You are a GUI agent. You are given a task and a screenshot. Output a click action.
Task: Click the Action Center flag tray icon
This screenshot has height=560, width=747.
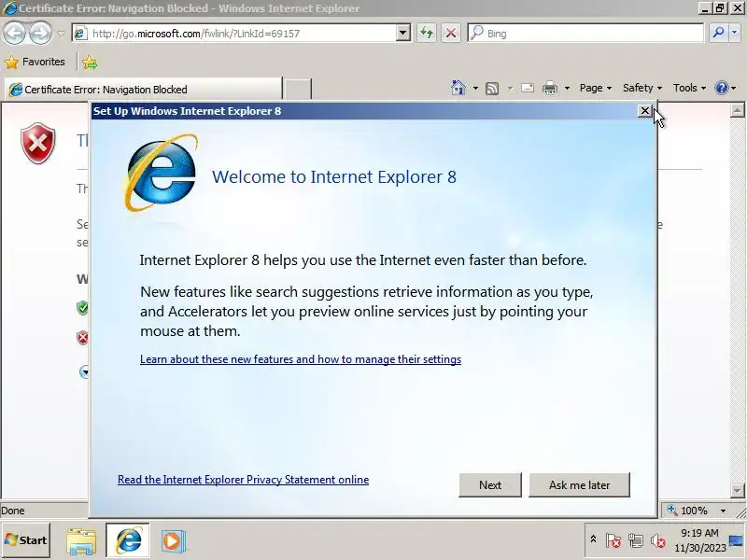click(613, 540)
